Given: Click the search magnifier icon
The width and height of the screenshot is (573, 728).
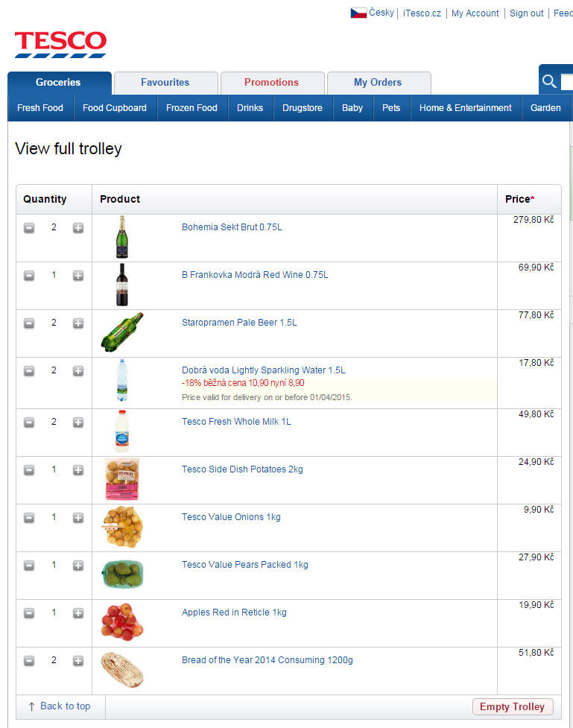Looking at the screenshot, I should coord(549,81).
